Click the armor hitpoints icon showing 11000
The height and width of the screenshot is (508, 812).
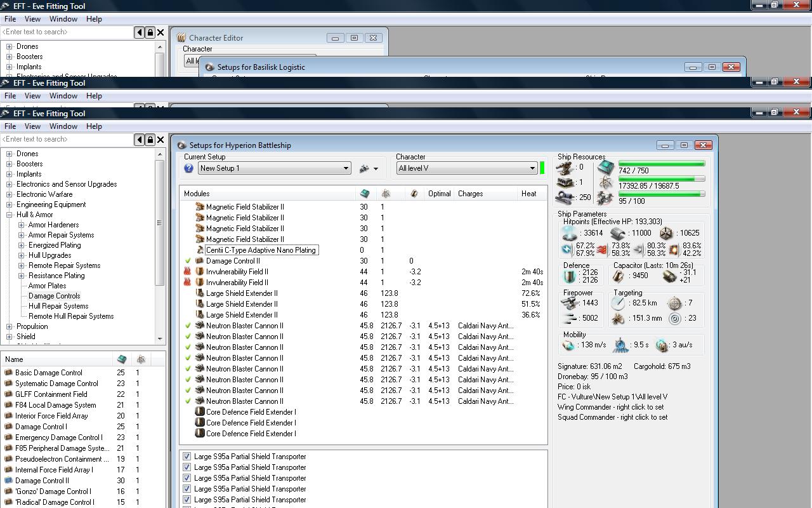click(x=618, y=233)
